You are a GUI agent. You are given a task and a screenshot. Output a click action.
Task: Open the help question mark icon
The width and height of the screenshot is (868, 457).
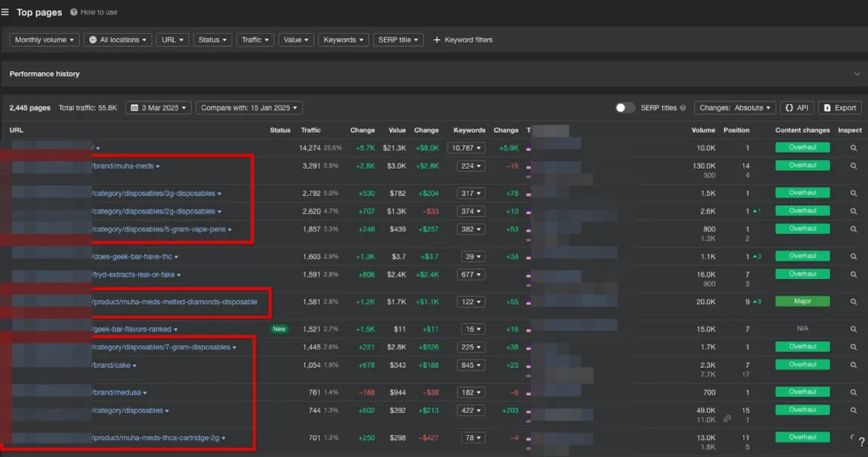861,442
